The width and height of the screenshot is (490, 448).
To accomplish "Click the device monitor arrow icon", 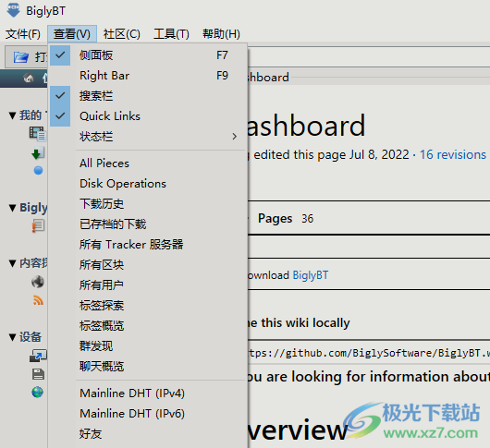I will tap(38, 356).
